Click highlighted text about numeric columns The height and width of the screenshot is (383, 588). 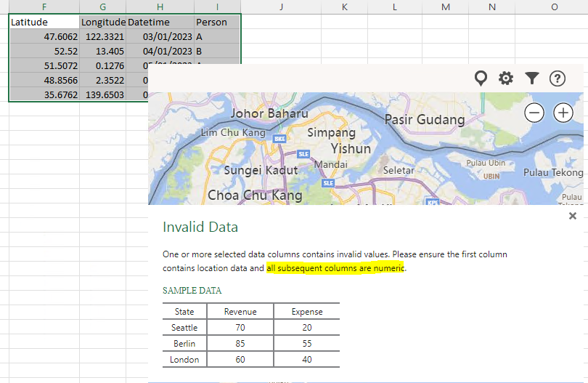[x=335, y=268]
